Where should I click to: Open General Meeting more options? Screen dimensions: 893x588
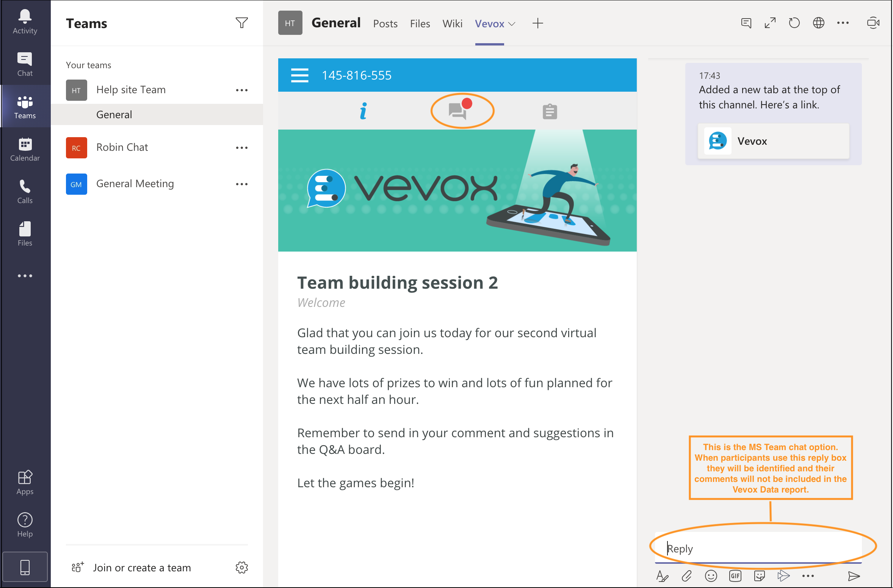[241, 184]
